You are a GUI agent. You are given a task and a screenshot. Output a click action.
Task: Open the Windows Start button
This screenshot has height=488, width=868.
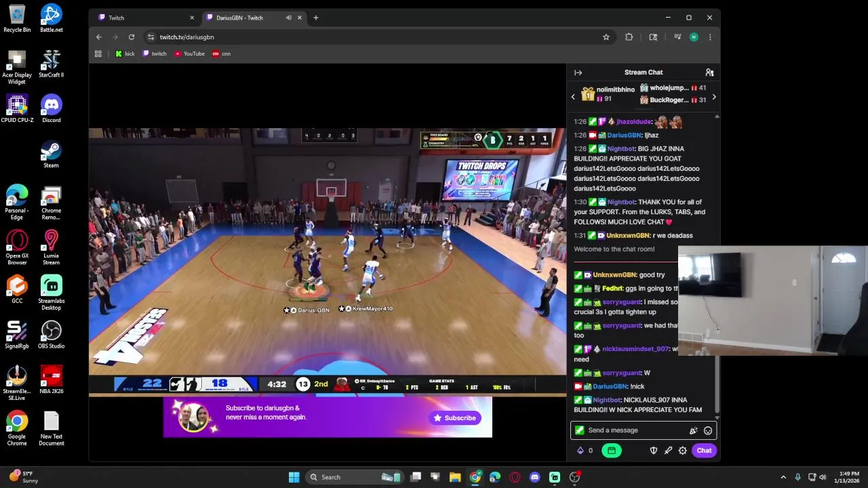294,477
